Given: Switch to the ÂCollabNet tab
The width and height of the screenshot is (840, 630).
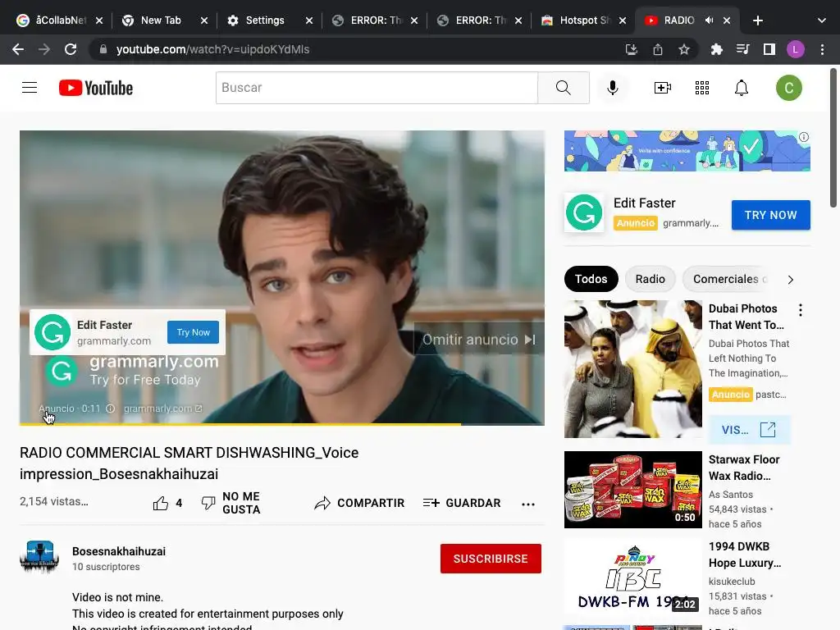Looking at the screenshot, I should coord(59,21).
